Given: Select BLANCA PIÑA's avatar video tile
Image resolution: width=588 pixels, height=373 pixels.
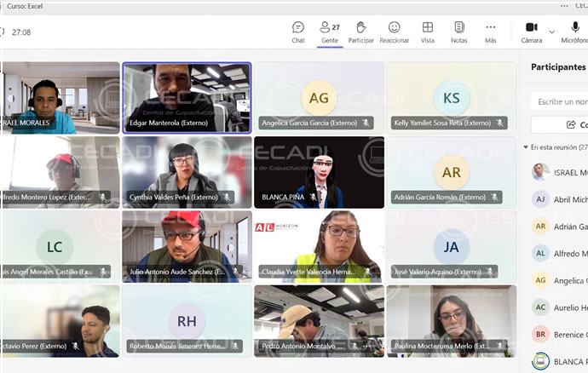Looking at the screenshot, I should tap(319, 172).
